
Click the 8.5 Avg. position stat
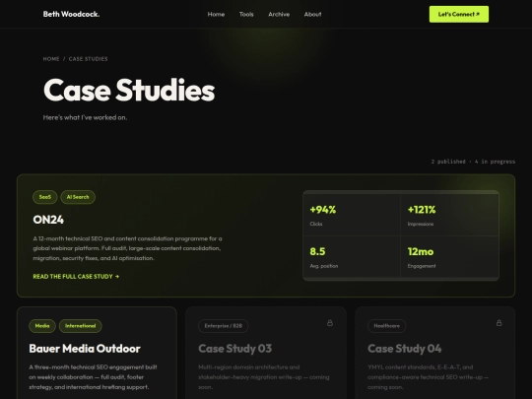point(352,257)
